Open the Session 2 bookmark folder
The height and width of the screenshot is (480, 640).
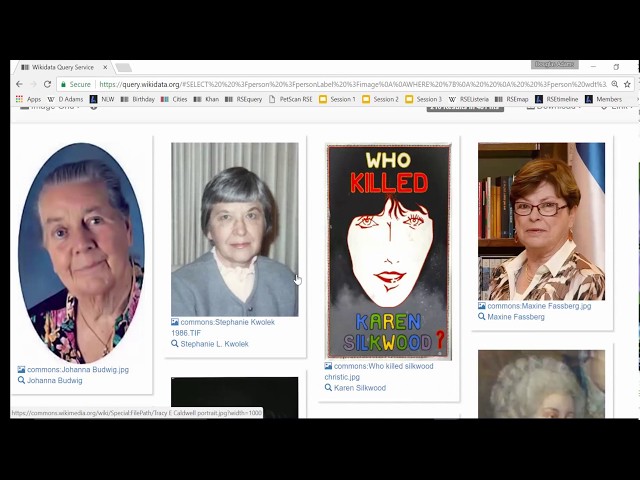pos(380,99)
